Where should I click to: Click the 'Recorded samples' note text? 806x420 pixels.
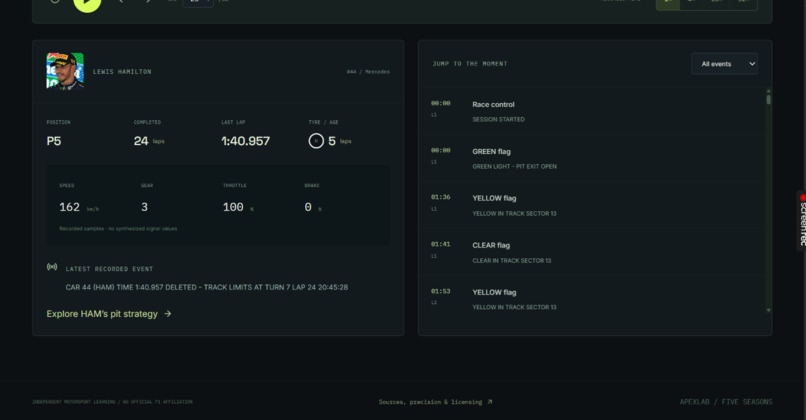pos(118,229)
